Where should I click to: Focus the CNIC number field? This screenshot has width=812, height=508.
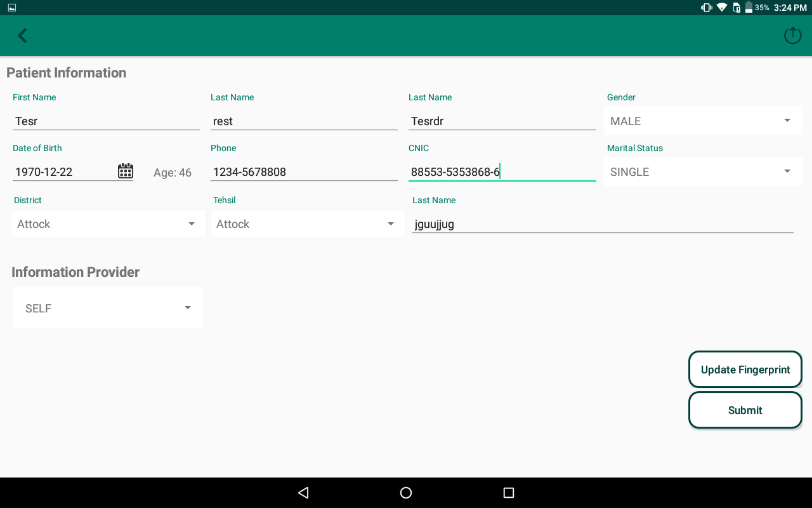(502, 171)
